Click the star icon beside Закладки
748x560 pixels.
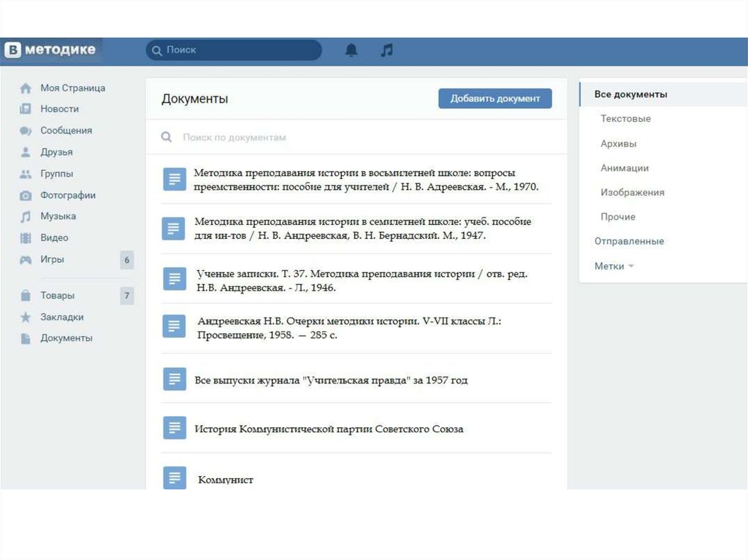[26, 317]
